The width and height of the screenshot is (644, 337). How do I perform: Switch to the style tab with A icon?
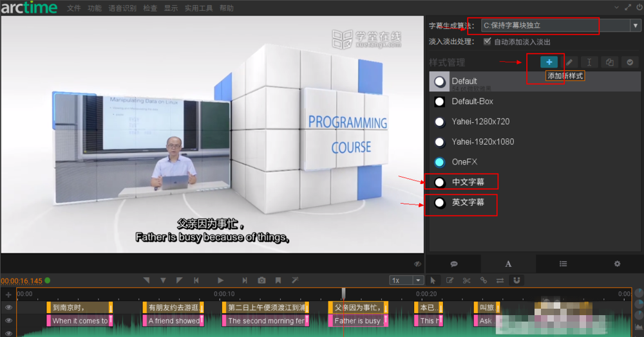click(508, 264)
